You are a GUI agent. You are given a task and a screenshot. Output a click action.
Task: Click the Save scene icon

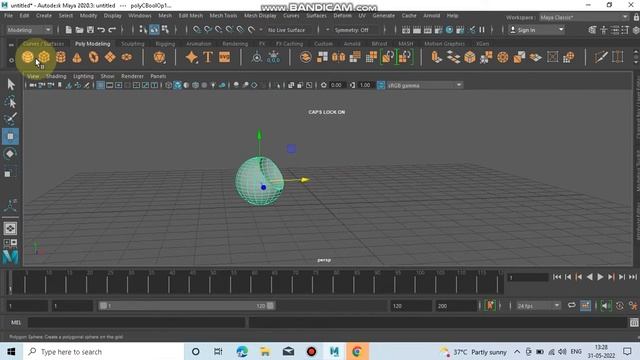coord(90,30)
